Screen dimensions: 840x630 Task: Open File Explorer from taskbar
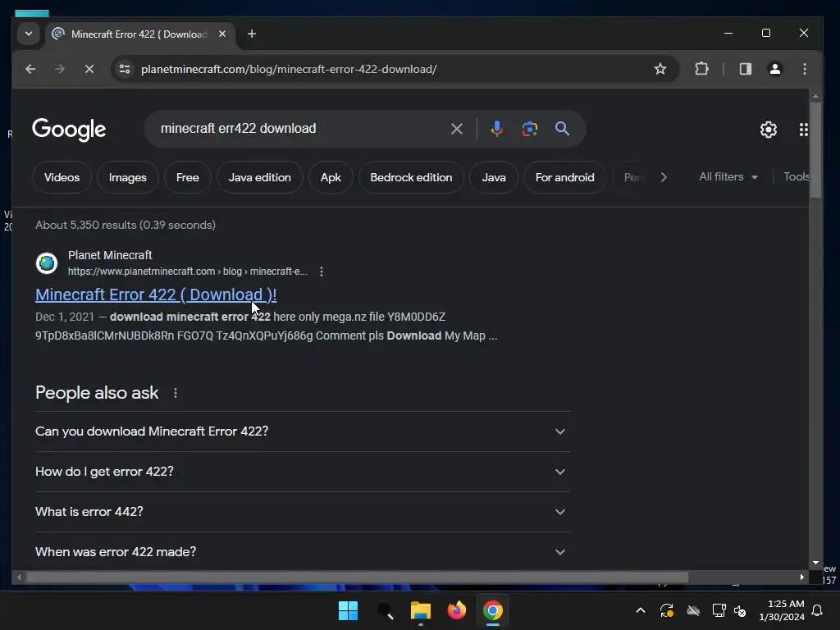pos(421,610)
